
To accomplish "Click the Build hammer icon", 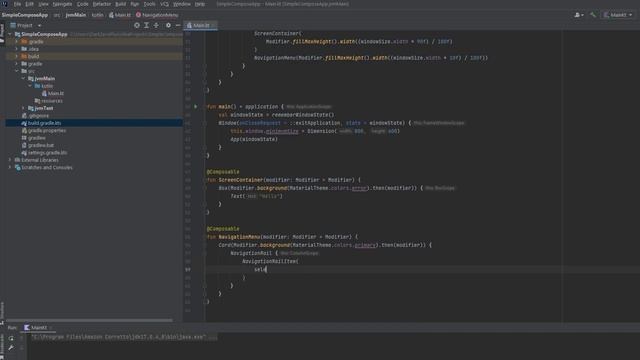I will 593,15.
